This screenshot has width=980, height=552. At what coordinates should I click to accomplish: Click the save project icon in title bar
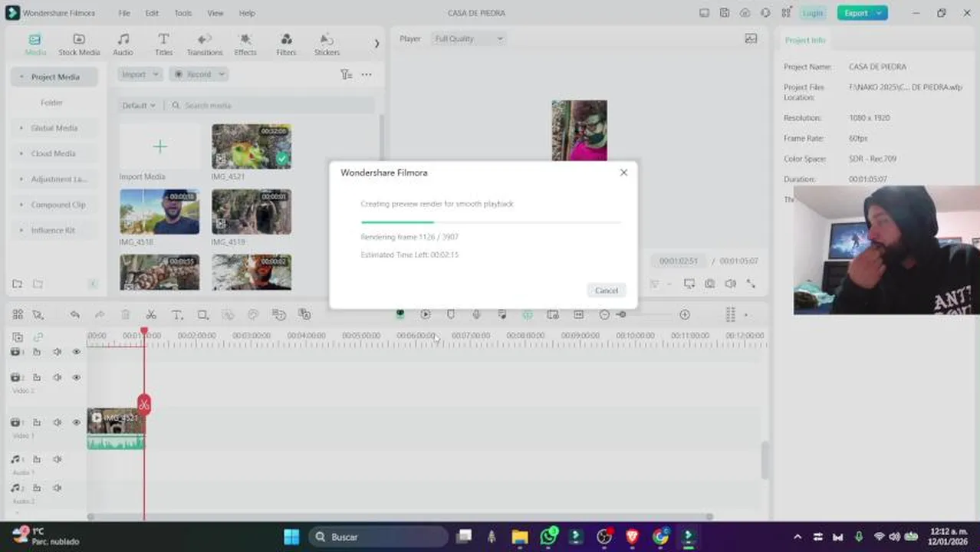coord(725,13)
